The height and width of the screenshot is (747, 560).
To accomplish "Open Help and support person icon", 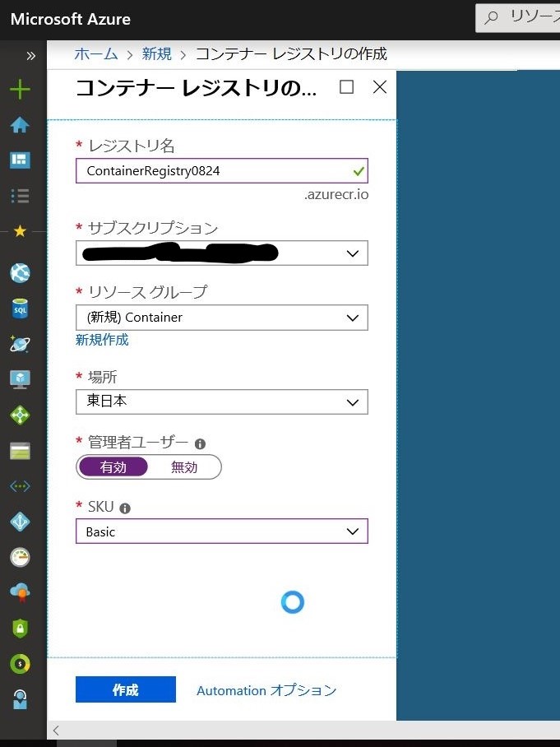I will tap(20, 699).
